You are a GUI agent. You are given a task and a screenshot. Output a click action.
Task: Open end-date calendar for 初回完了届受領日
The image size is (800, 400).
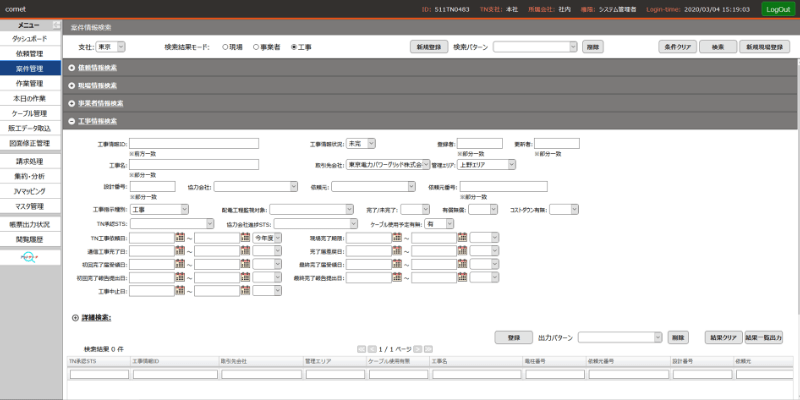[245, 264]
